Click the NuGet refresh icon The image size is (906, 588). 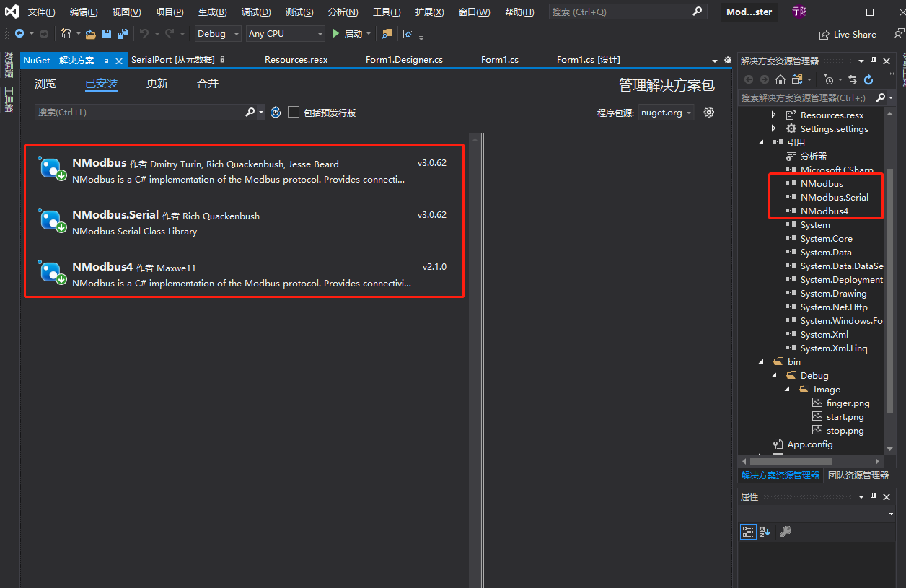click(x=275, y=112)
